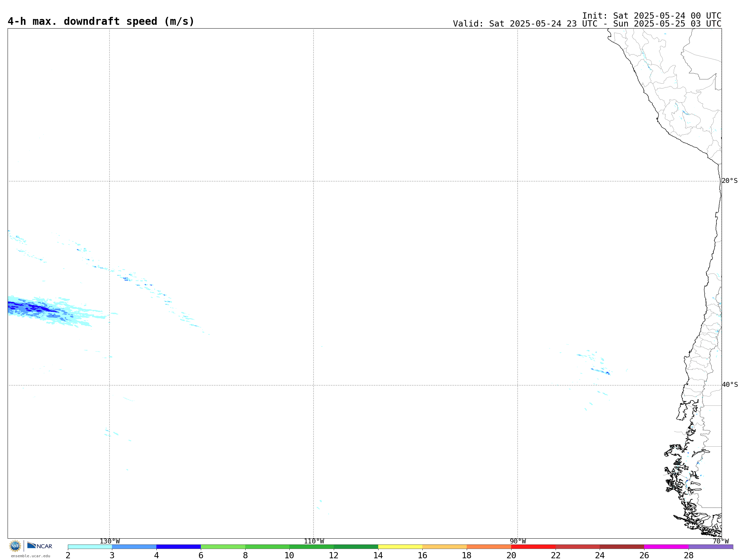
Task: Pick the 8–10 m/s green swatch
Action: (267, 547)
